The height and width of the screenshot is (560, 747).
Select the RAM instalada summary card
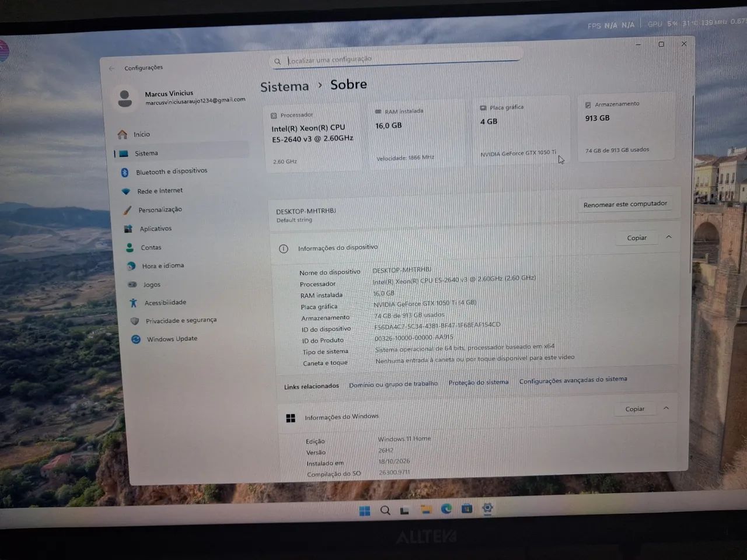419,135
